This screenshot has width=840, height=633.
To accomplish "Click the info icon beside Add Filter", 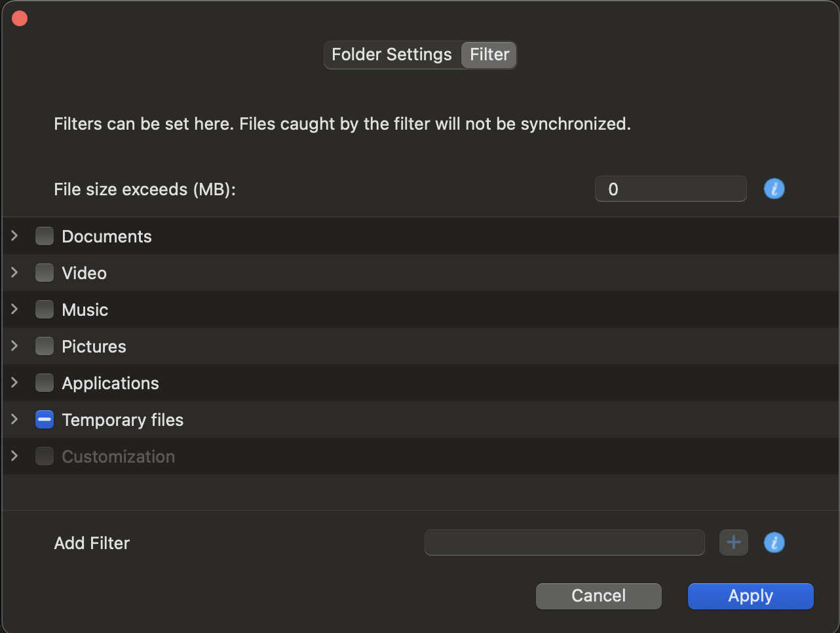I will [774, 543].
